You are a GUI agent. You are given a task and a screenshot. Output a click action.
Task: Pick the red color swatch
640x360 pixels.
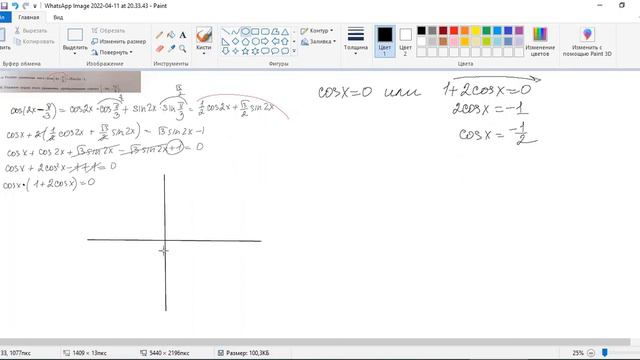click(x=454, y=31)
